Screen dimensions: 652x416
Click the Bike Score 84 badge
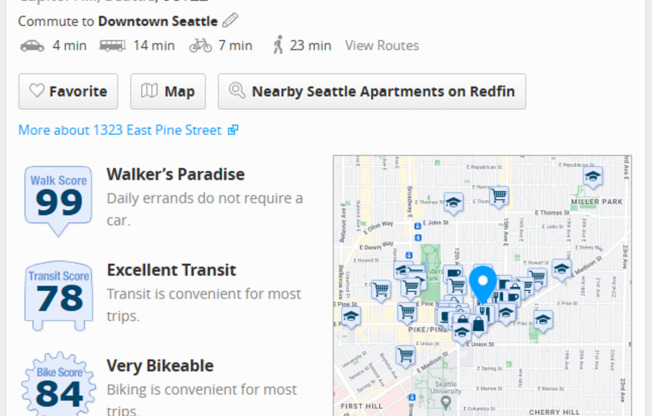pyautogui.click(x=59, y=385)
